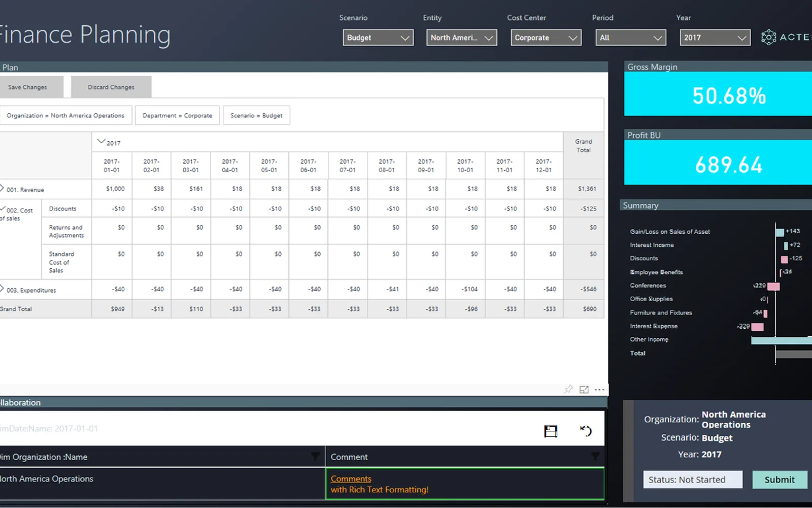Click the Gain/Loss on Sales of Asset bar
The image size is (812, 508).
tap(780, 232)
